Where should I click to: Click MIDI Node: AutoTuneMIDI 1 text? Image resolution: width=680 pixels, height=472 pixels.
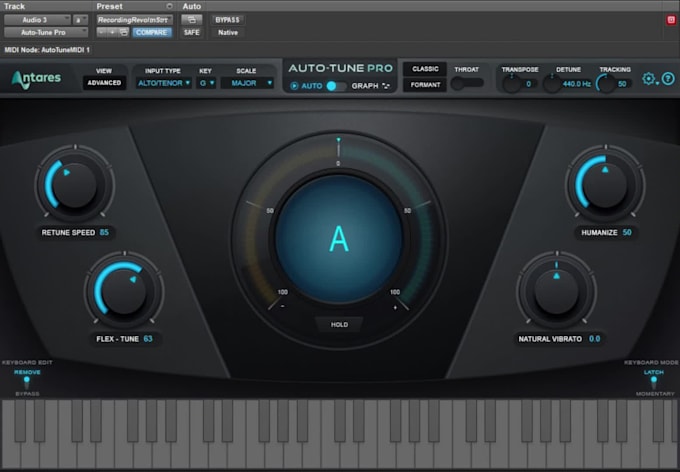click(x=47, y=50)
